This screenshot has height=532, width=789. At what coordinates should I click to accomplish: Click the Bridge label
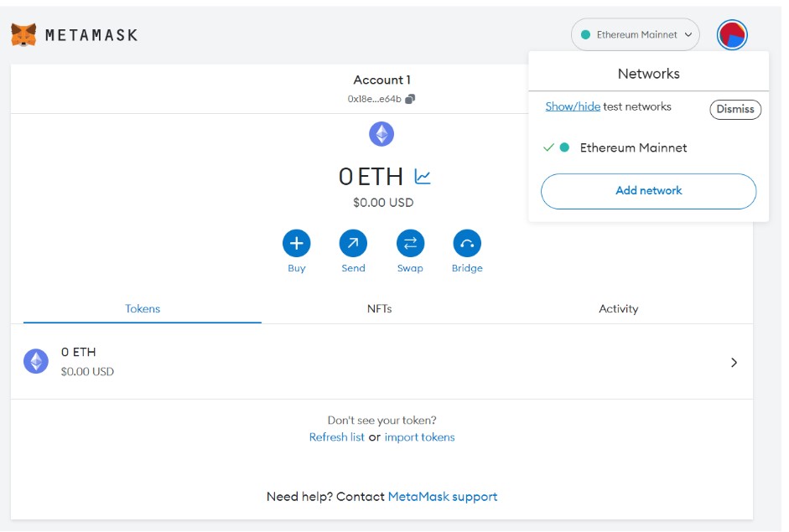point(467,269)
